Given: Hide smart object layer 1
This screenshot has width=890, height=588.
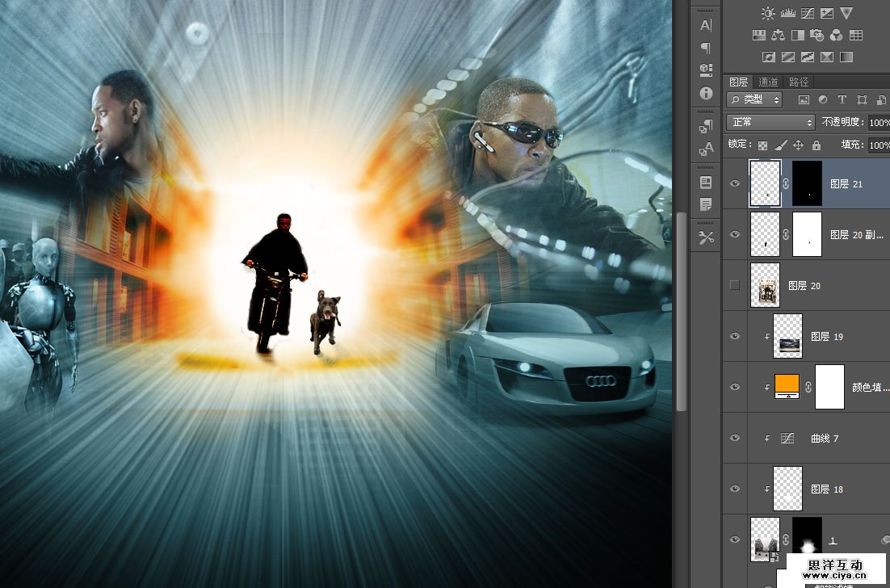Looking at the screenshot, I should pyautogui.click(x=735, y=540).
